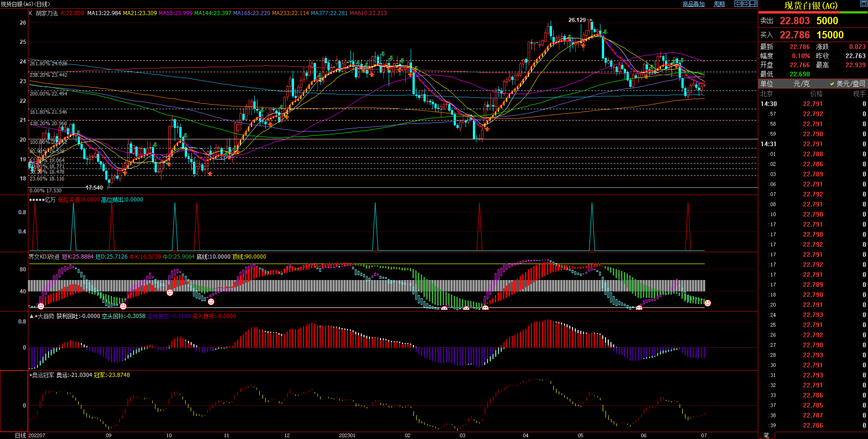Click the 26.129 high price arrow marker

pos(580,20)
